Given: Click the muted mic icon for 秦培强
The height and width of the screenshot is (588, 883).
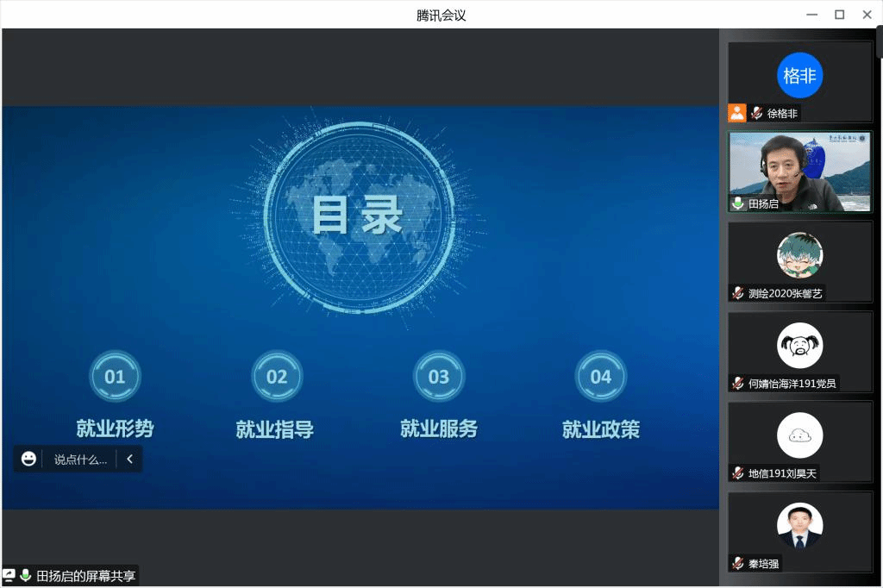Looking at the screenshot, I should click(738, 563).
